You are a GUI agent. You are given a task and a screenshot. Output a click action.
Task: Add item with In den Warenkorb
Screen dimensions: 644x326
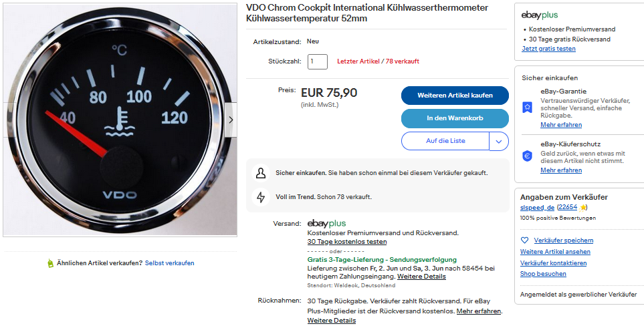pos(455,118)
